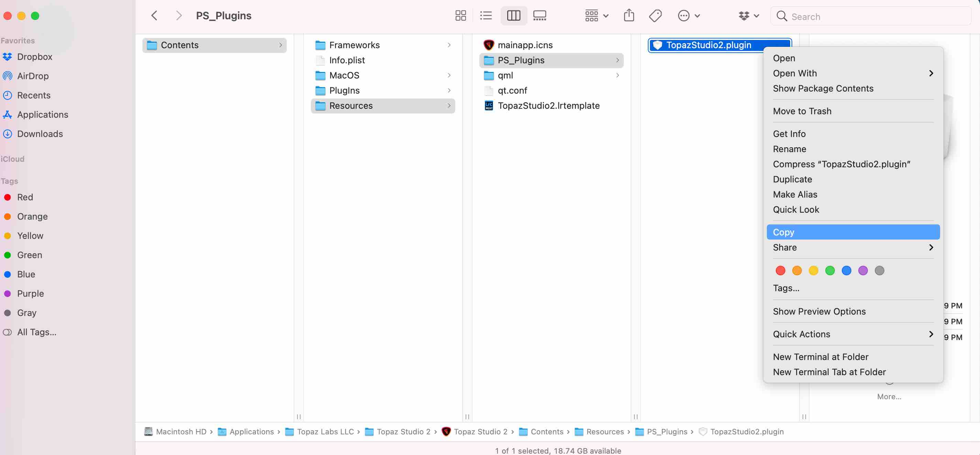Click the Edit Tags toolbar icon
The image size is (980, 455).
tap(655, 15)
